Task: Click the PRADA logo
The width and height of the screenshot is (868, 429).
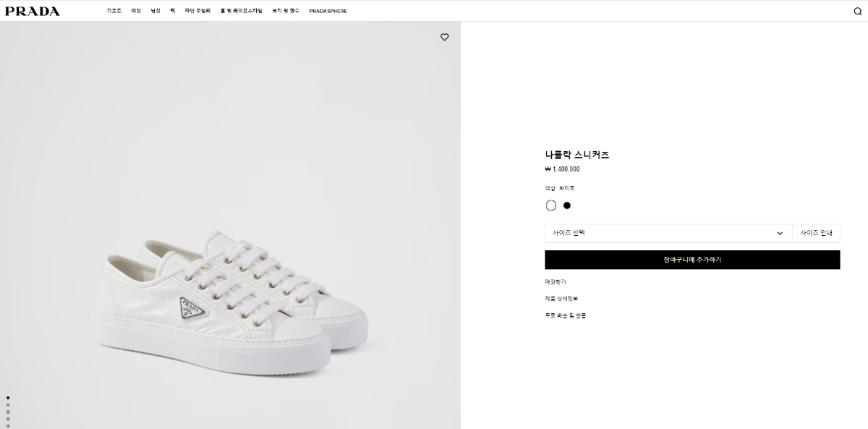Action: click(33, 11)
